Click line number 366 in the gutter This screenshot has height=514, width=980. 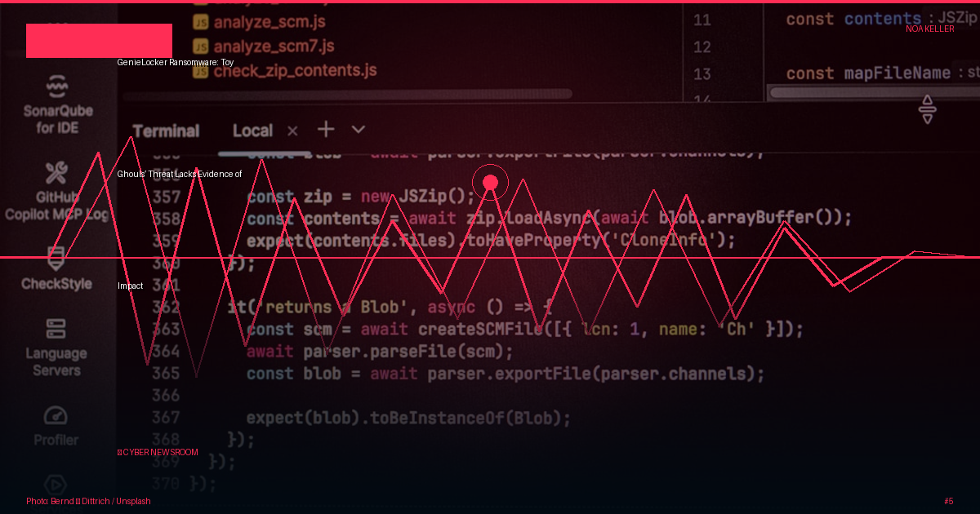[x=166, y=395]
